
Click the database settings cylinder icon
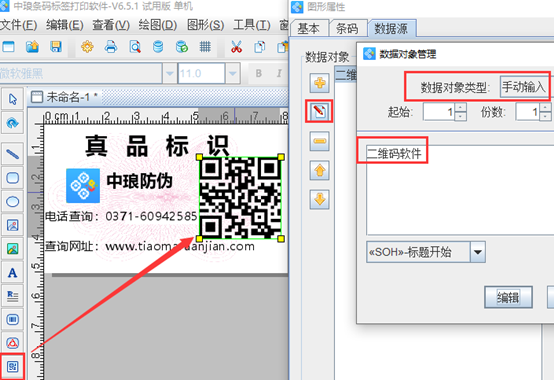[158, 47]
